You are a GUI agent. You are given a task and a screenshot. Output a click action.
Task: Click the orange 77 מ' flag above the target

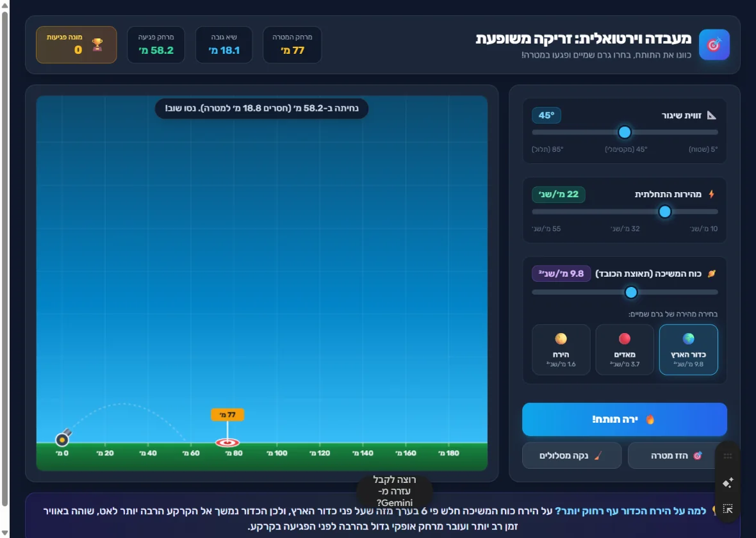[x=227, y=414]
